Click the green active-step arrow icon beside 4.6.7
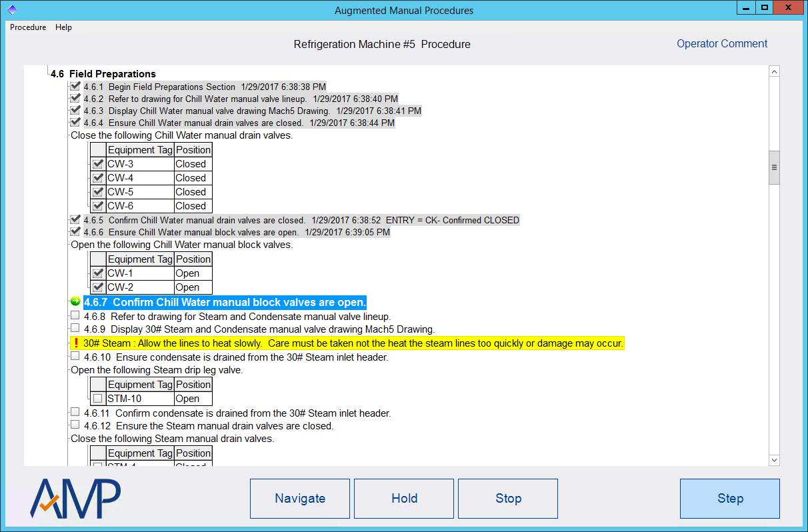Viewport: 808px width, 532px height. (75, 301)
